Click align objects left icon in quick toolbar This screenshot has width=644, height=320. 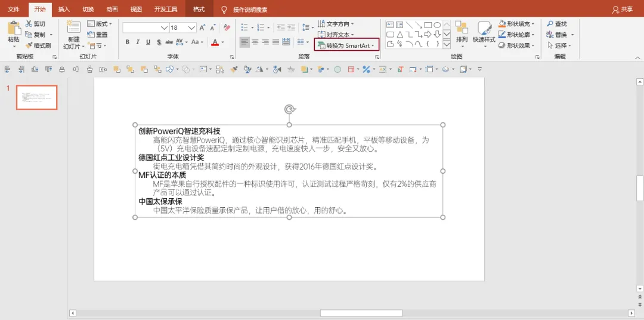coord(7,69)
